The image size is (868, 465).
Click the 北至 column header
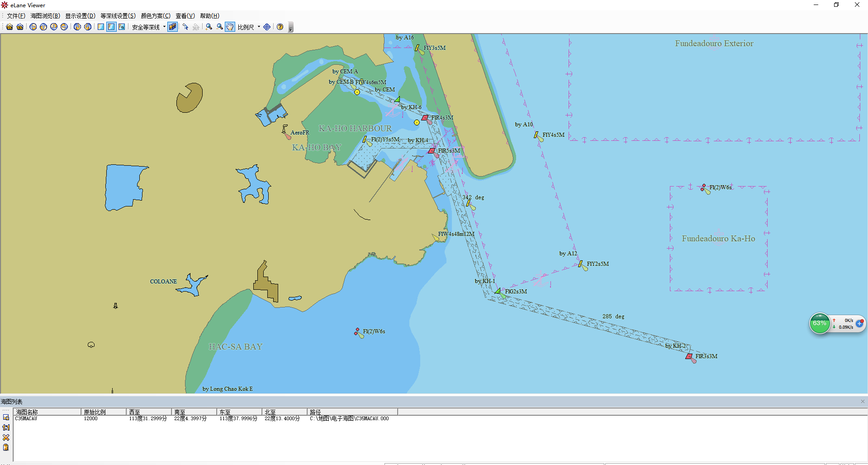285,412
